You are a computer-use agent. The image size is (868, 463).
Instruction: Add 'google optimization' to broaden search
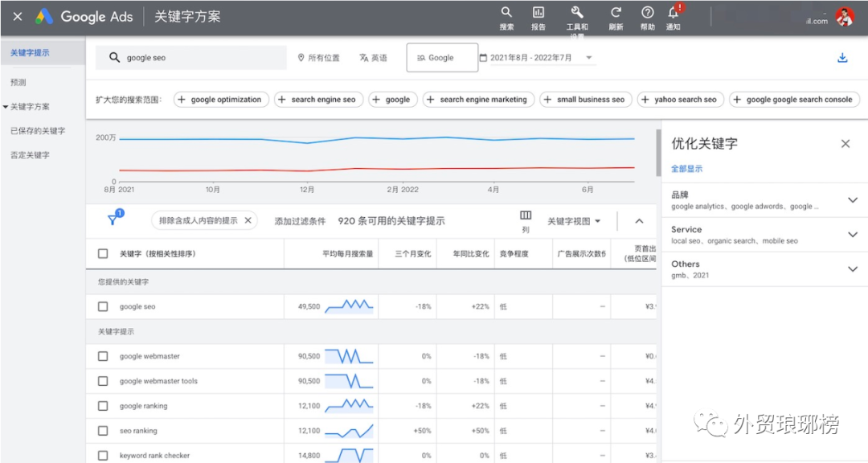click(222, 100)
